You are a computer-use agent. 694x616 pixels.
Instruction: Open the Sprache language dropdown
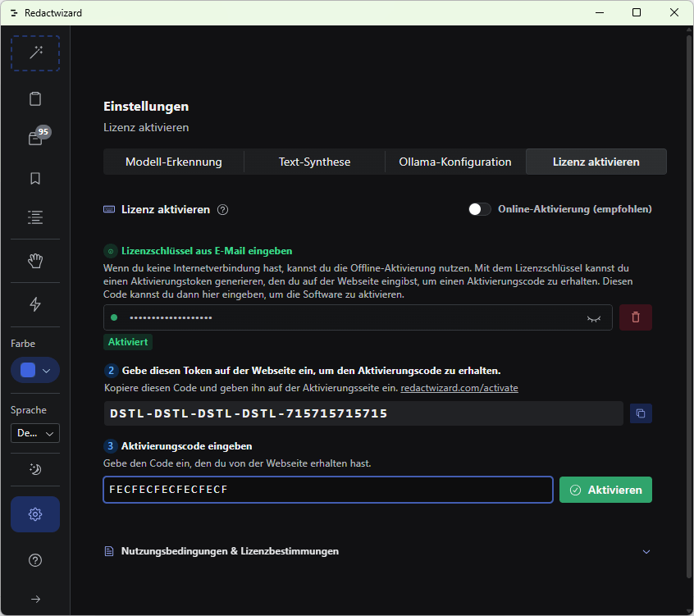pos(35,433)
